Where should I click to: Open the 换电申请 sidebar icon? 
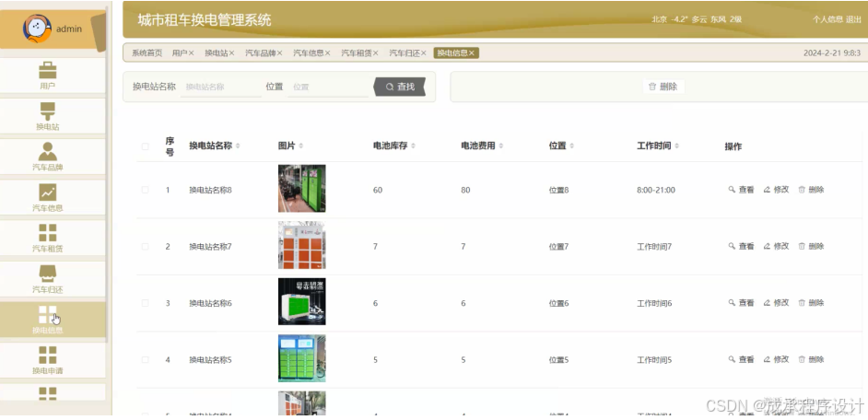48,356
